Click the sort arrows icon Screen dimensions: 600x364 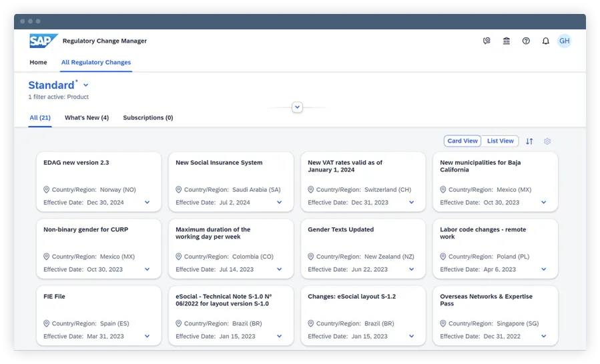point(529,141)
